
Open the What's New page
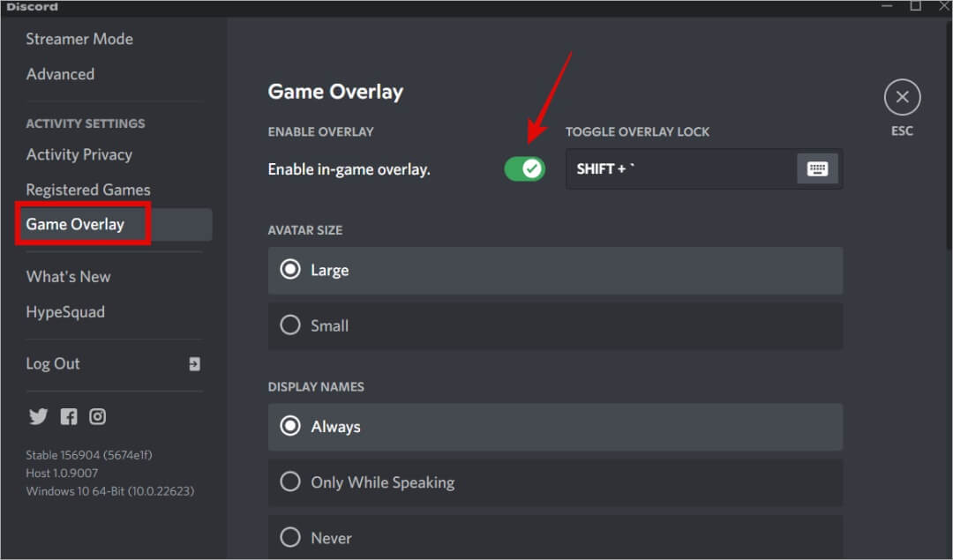68,277
